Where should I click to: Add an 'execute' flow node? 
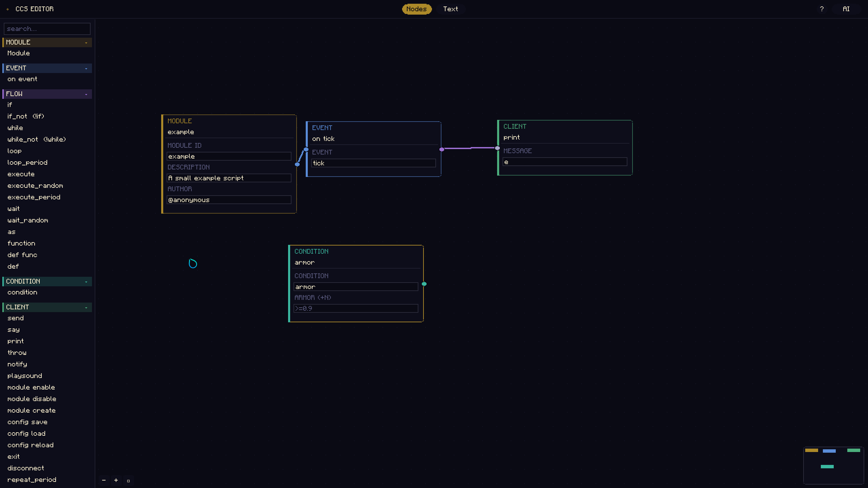[x=47, y=174]
